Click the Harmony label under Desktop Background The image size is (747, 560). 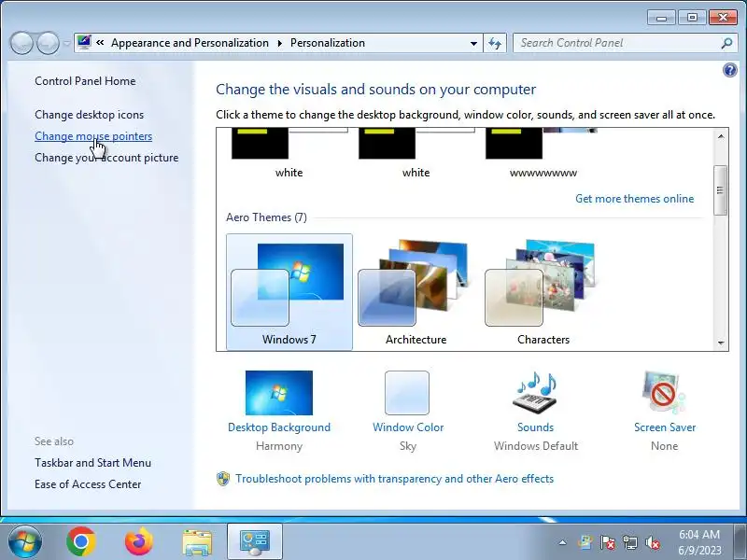(279, 446)
